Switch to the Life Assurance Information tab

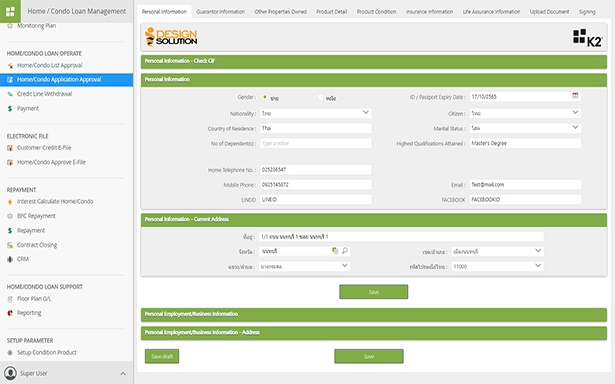[x=491, y=12]
